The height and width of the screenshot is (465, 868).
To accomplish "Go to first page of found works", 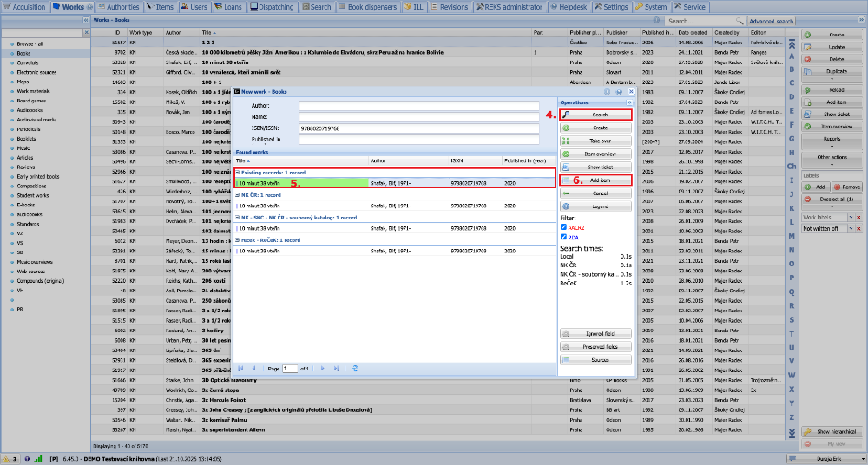I will pos(240,368).
